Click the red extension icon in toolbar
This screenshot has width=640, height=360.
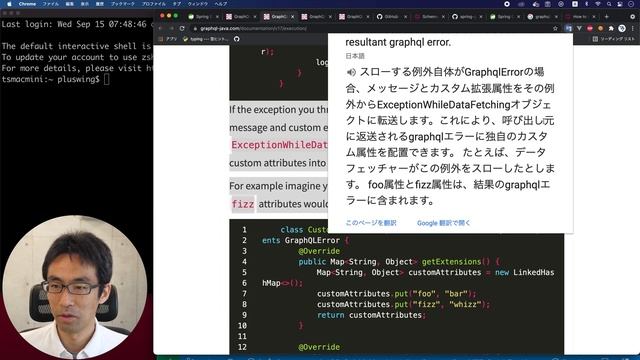[590, 28]
